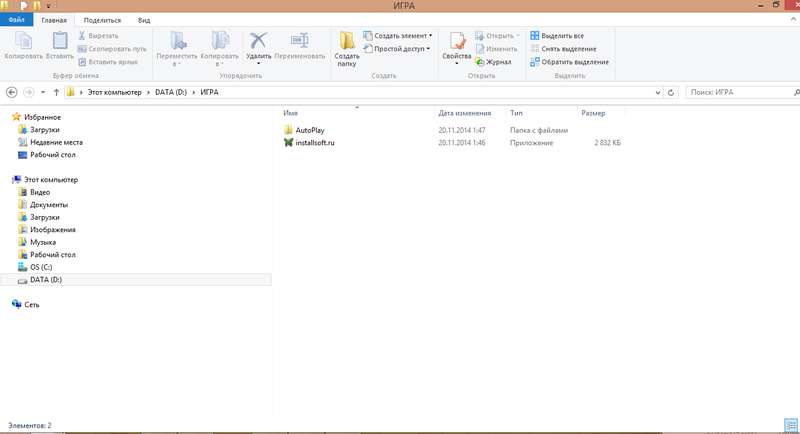The width and height of the screenshot is (800, 434).
Task: Click the Поиск: ИГРА search field
Action: click(735, 92)
